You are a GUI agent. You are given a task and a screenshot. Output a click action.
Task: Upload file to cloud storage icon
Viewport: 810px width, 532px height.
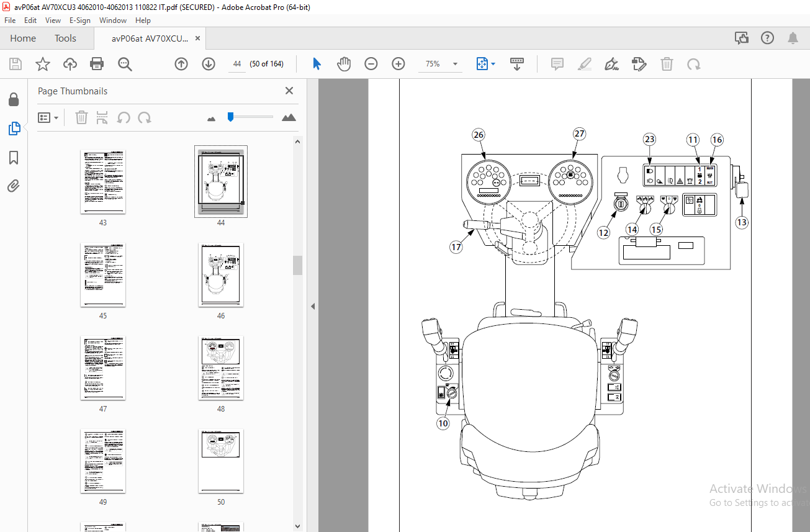point(70,64)
